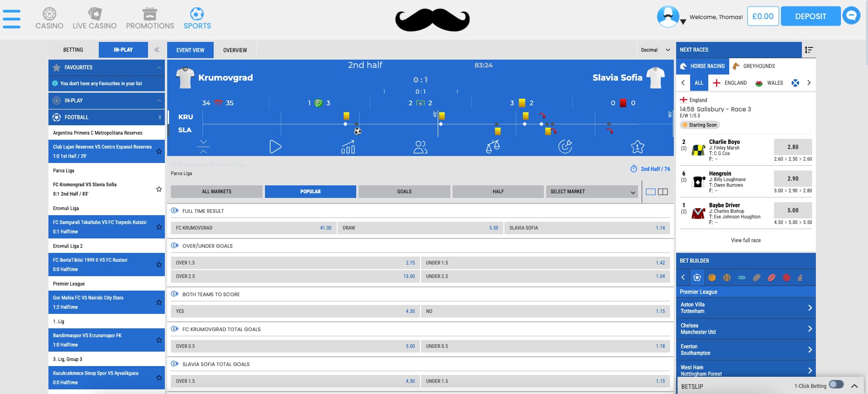This screenshot has height=394, width=868.
Task: Open the Live Casino section
Action: tap(95, 19)
